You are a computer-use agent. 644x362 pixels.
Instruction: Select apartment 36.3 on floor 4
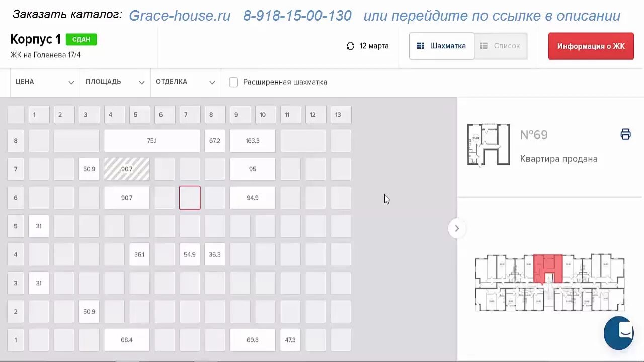[x=215, y=254]
